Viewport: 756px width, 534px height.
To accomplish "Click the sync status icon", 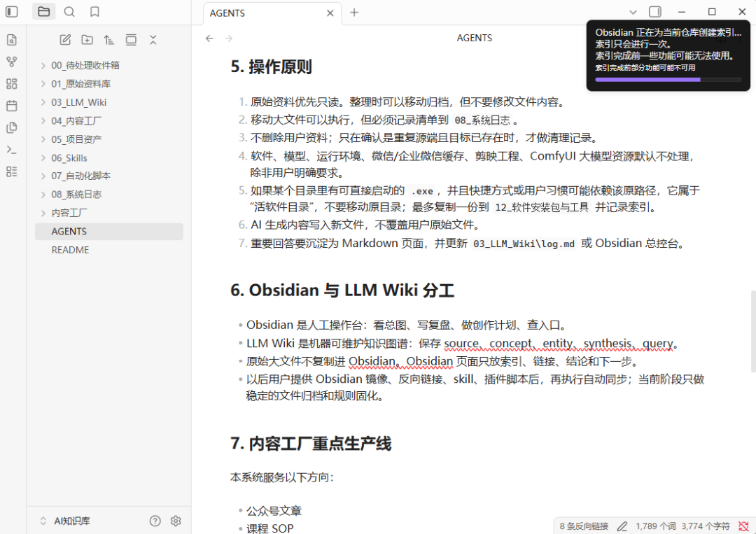I will tap(744, 526).
